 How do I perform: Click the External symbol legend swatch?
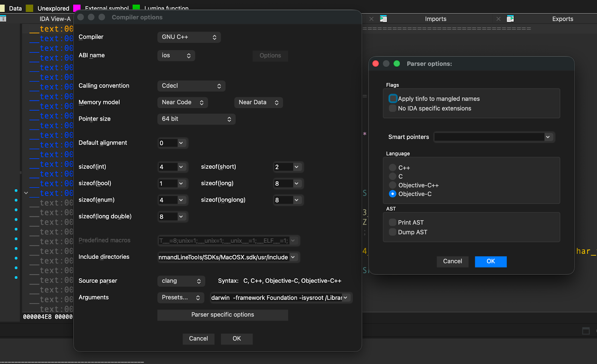tap(77, 8)
